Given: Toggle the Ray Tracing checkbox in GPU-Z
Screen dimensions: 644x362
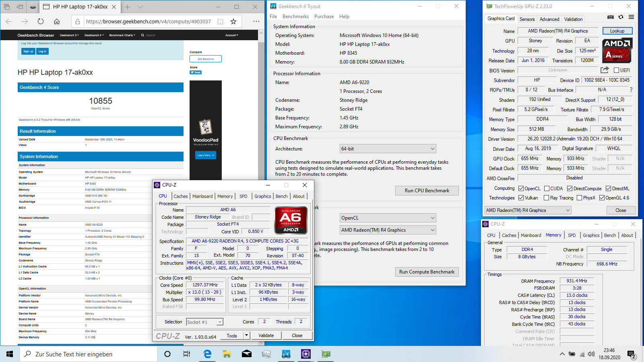Looking at the screenshot, I should 546,197.
